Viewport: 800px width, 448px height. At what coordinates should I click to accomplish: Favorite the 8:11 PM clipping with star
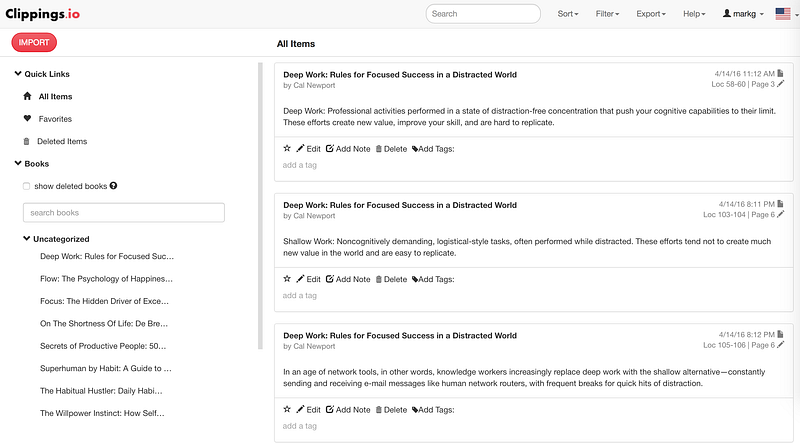(x=287, y=279)
